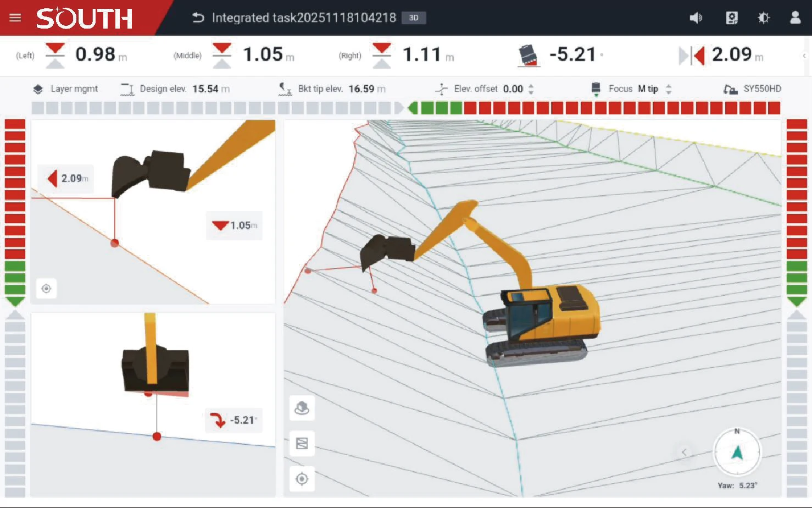
Task: Click the Elev. offset value 0.00
Action: (513, 89)
